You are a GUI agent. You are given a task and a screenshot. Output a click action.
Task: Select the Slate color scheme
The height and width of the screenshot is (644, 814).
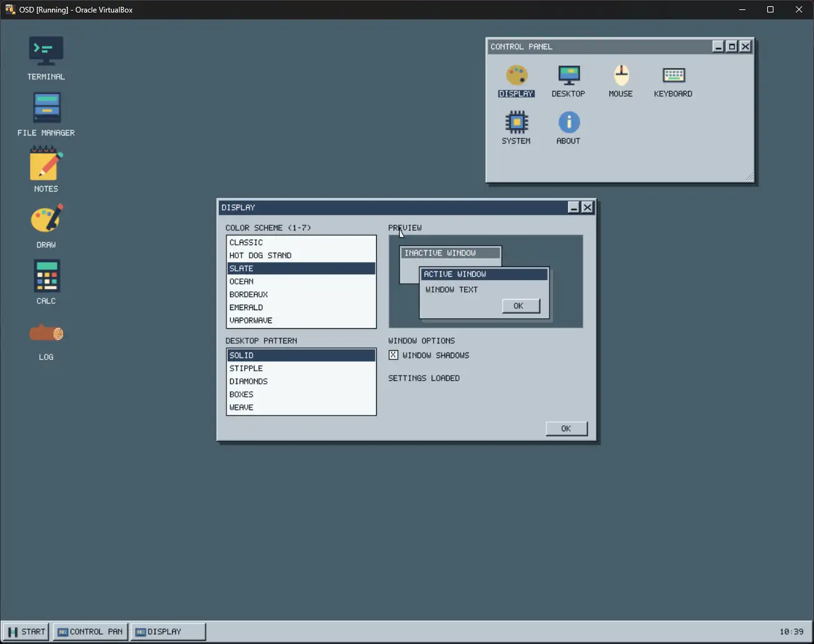point(301,268)
